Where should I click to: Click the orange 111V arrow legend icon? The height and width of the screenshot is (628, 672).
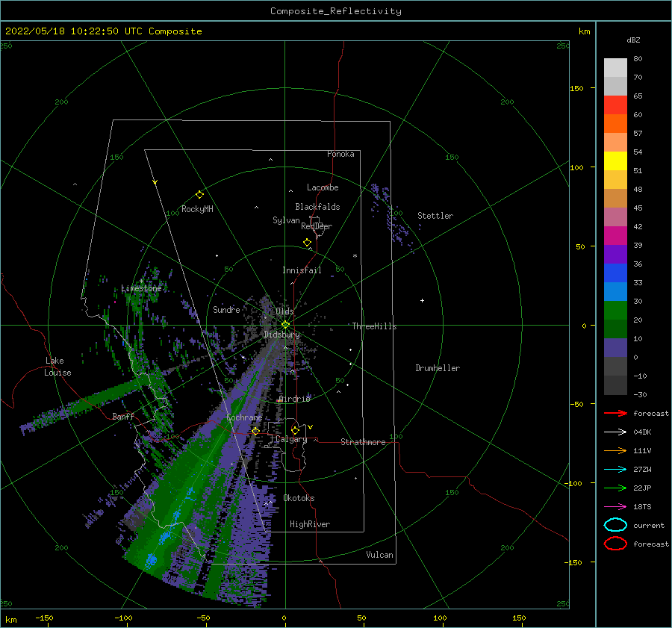click(615, 450)
